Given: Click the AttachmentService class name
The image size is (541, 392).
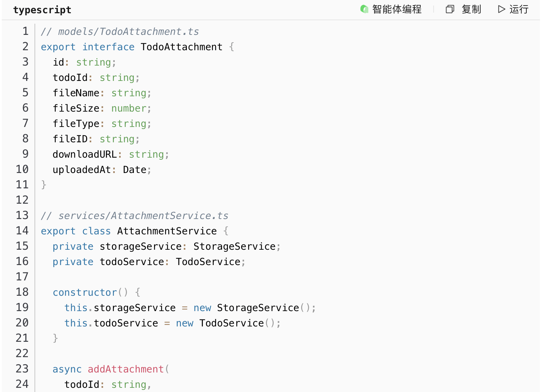Looking at the screenshot, I should [167, 231].
